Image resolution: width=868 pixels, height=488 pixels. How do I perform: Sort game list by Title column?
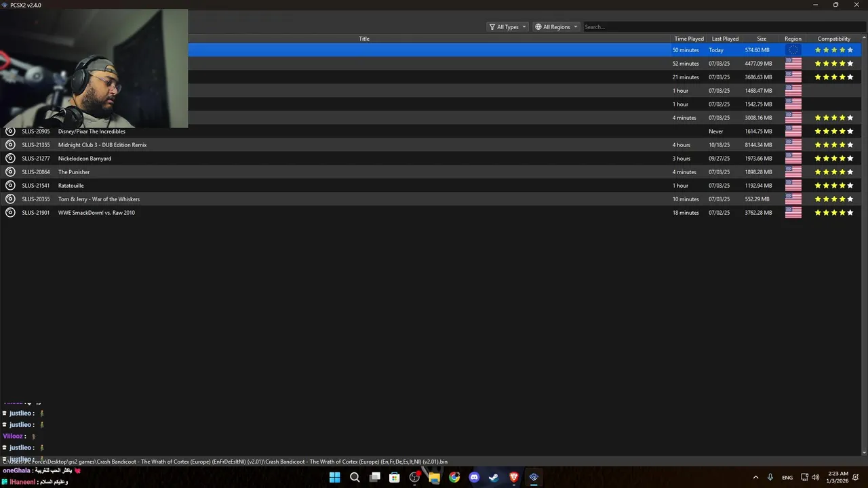coord(364,39)
